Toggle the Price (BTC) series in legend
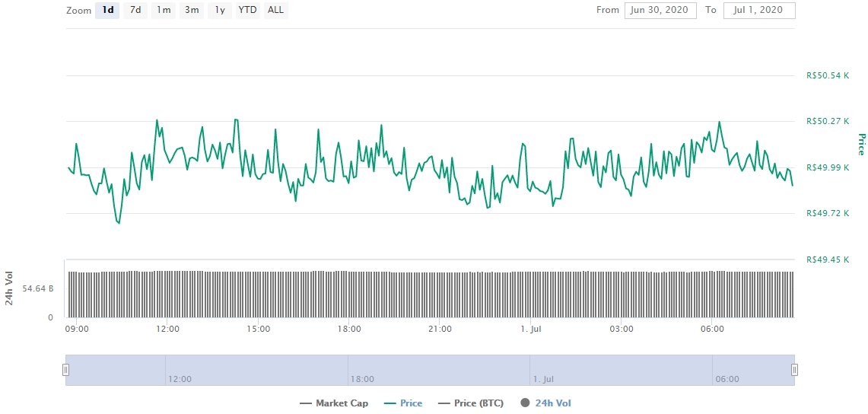Image resolution: width=868 pixels, height=414 pixels. 471,403
